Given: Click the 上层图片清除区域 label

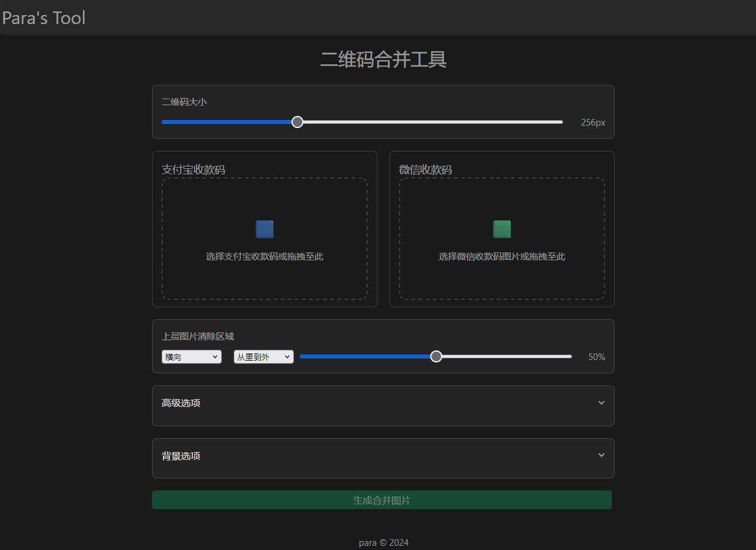Looking at the screenshot, I should 198,337.
